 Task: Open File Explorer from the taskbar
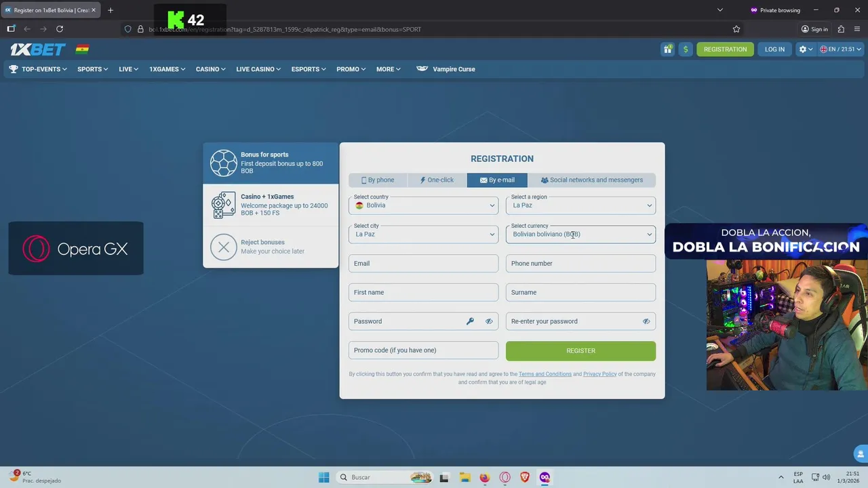465,477
